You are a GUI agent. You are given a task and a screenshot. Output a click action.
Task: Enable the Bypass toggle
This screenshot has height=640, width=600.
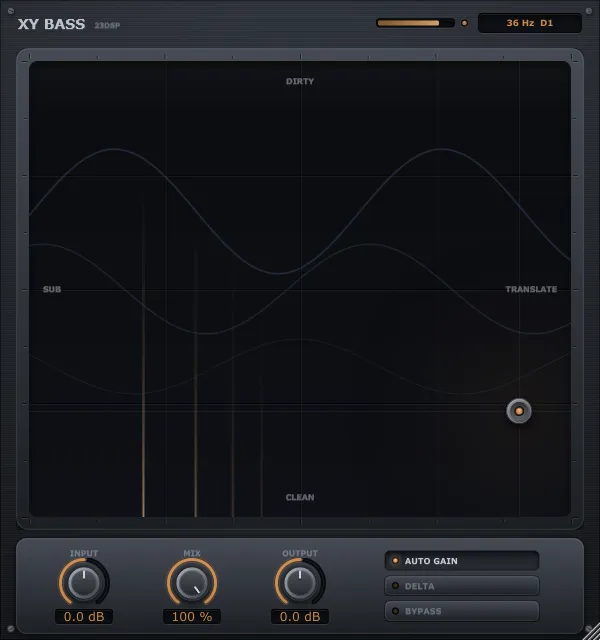[x=462, y=611]
